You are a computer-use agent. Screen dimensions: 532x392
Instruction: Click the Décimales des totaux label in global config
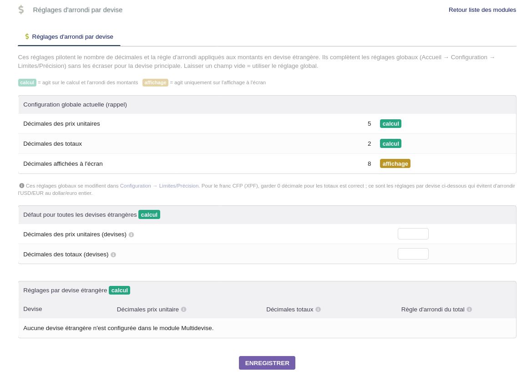(x=53, y=143)
